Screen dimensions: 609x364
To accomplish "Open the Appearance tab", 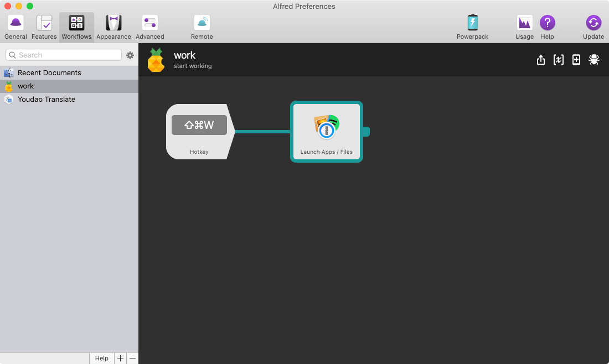I will (113, 27).
